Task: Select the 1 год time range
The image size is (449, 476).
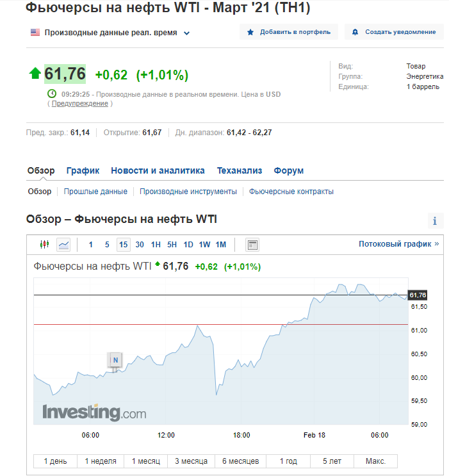Action: pos(288,461)
